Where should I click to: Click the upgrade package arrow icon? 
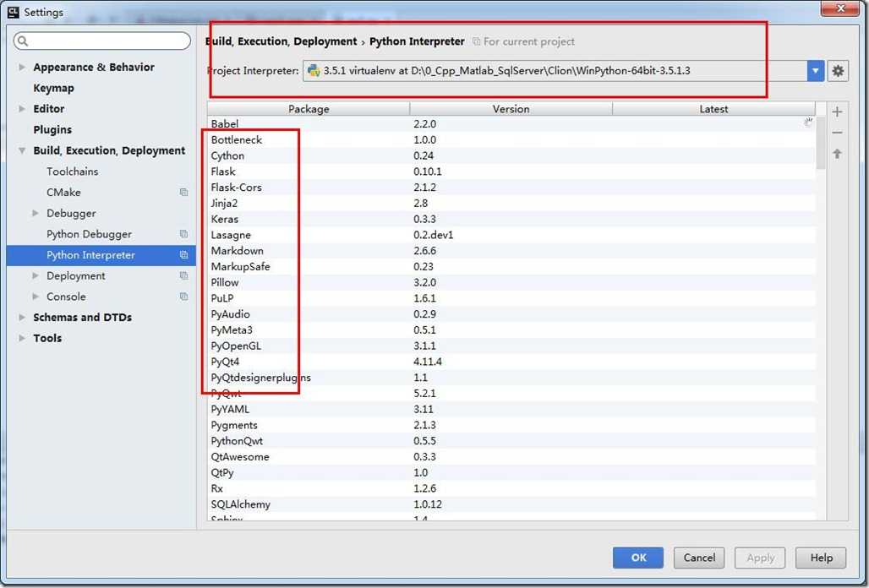point(837,154)
